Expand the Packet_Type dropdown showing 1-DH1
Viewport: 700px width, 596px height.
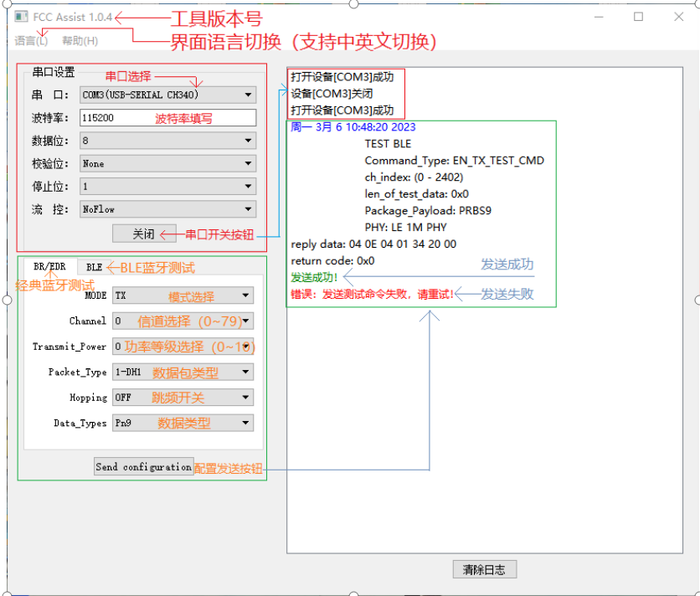tap(183, 372)
